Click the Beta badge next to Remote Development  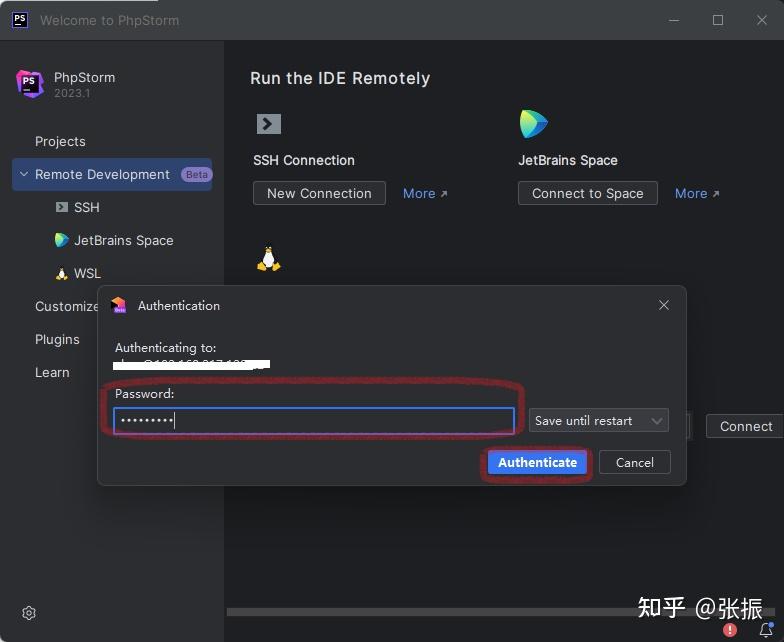[x=196, y=174]
